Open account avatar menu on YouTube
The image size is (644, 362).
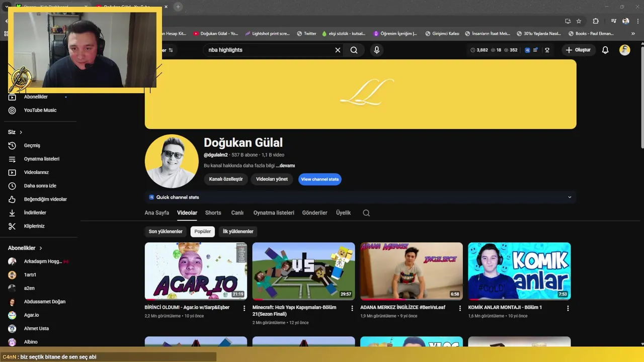click(x=624, y=50)
